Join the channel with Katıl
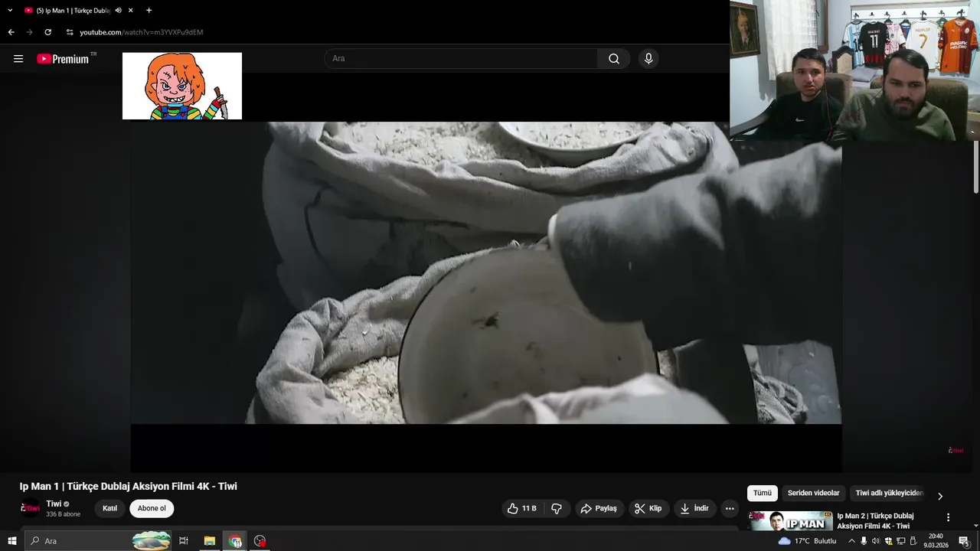Screen dimensions: 980x551 click(x=110, y=508)
